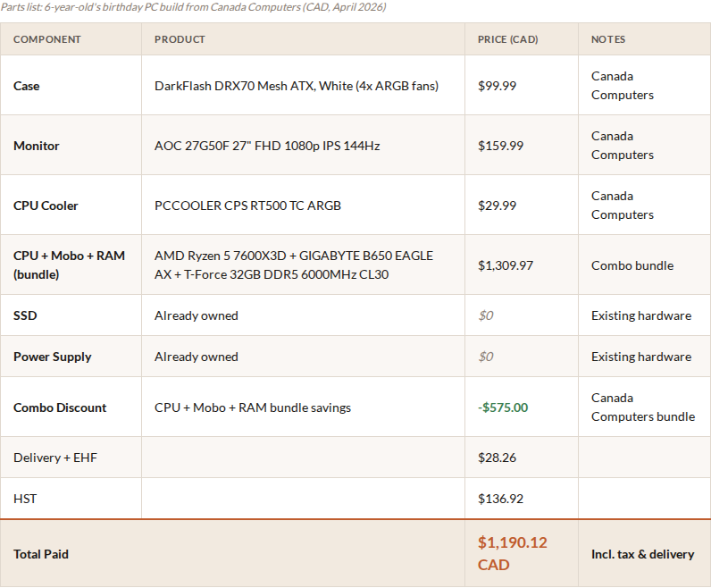Select the table caption about birthday PC build

pos(193,7)
